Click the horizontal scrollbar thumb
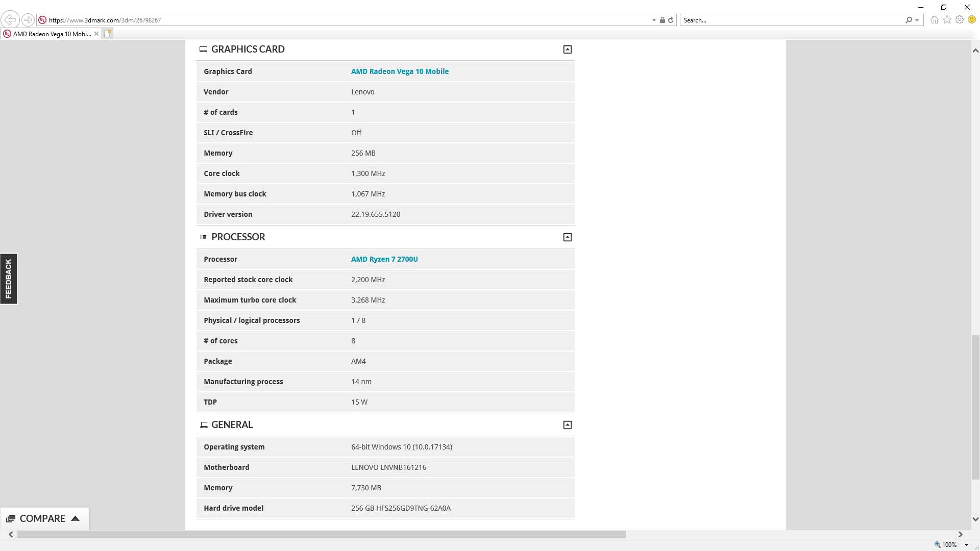Screen dimensions: 980x551 click(x=322, y=534)
